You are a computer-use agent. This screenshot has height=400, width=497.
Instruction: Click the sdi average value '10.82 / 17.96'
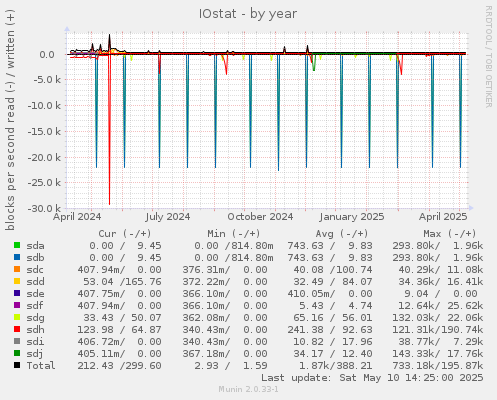pos(333,342)
